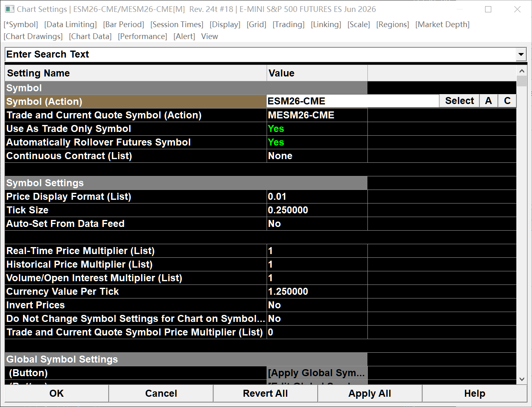Open Historical Price Multiplier list value
532x407 pixels.
point(317,264)
